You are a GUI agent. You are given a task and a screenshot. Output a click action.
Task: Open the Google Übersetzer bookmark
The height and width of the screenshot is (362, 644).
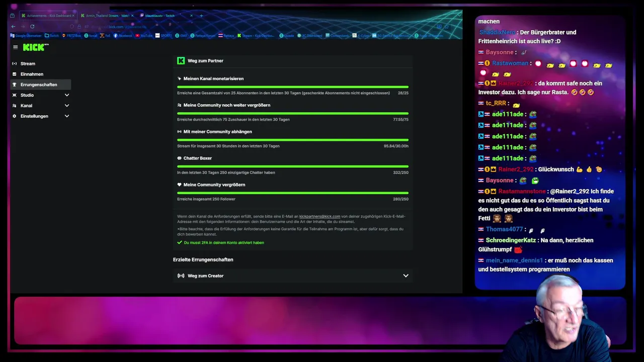pyautogui.click(x=26, y=36)
